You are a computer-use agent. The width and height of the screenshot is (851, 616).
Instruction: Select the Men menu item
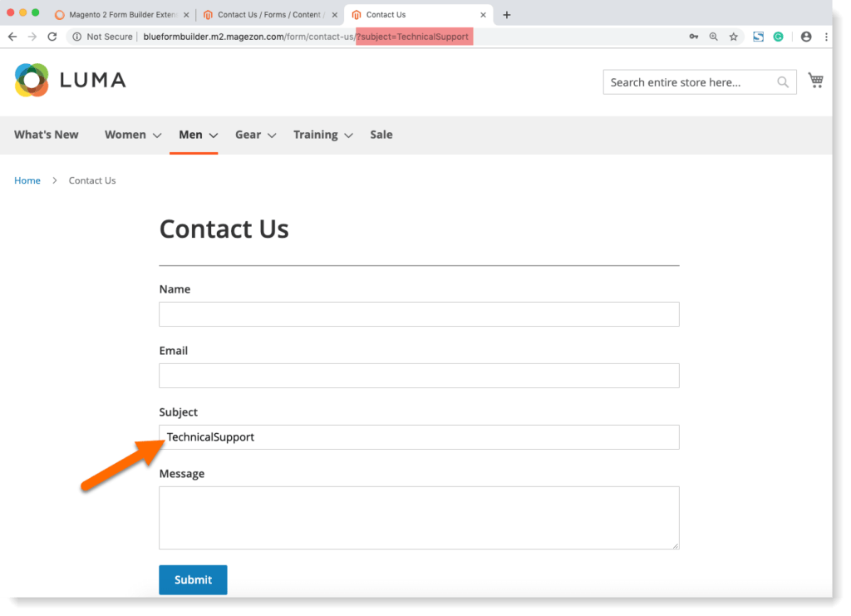tap(189, 135)
